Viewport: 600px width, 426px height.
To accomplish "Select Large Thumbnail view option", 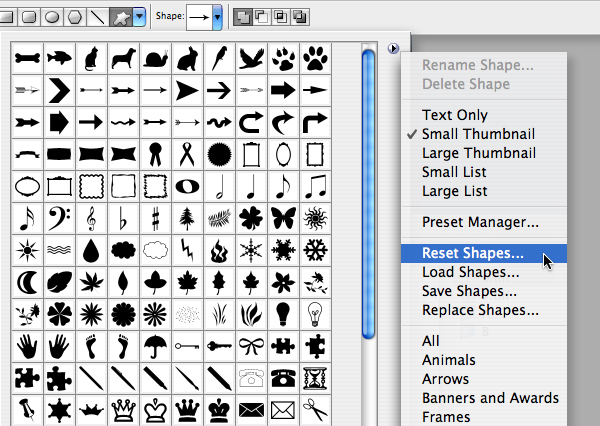I will click(484, 153).
